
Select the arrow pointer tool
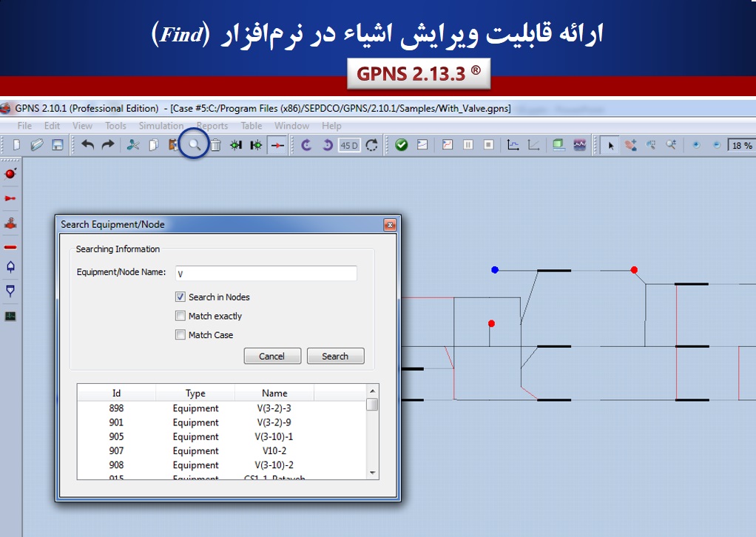point(611,145)
